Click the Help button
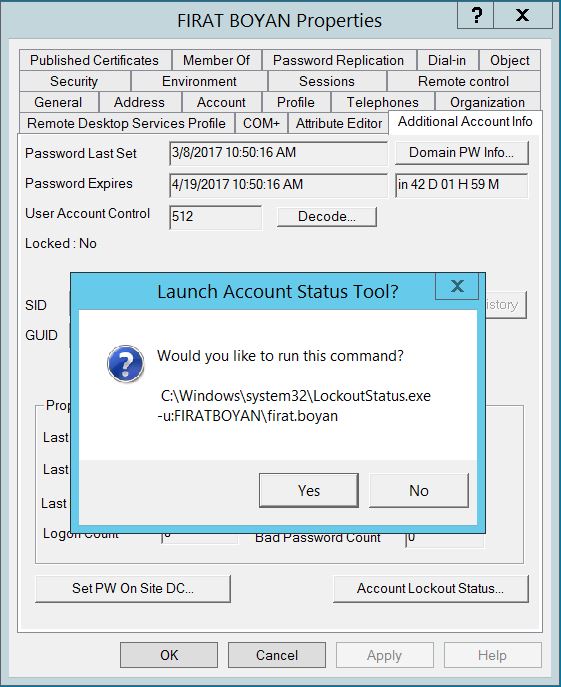The image size is (561, 687). pos(493,655)
